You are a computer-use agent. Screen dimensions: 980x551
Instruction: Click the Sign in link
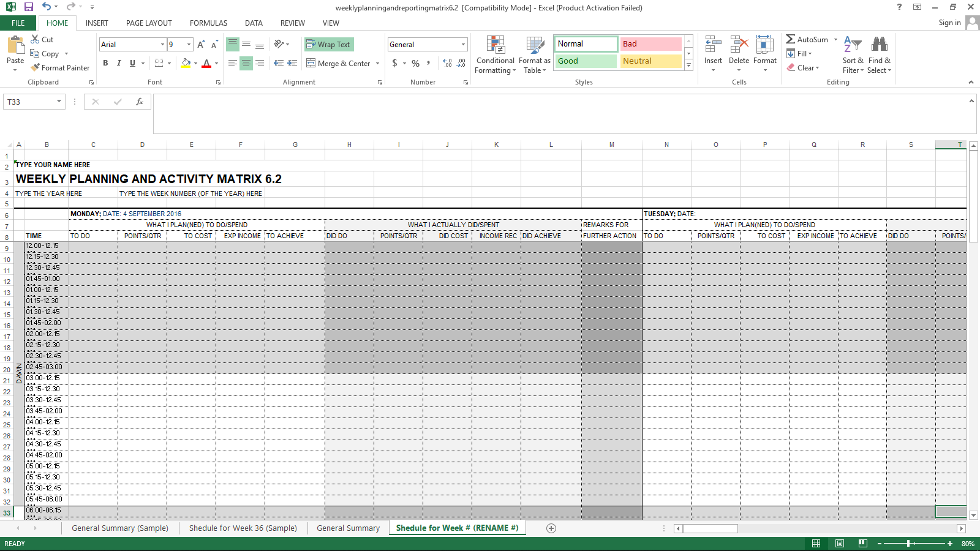949,23
